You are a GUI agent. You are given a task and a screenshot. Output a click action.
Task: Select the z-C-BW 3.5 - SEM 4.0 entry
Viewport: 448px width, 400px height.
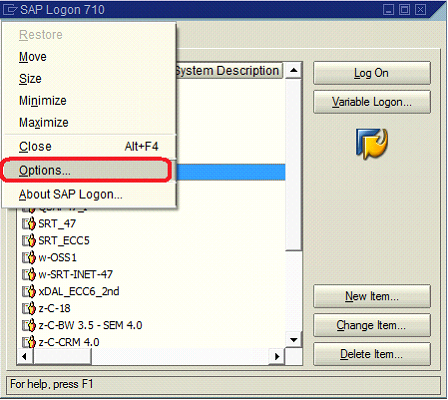(x=90, y=325)
